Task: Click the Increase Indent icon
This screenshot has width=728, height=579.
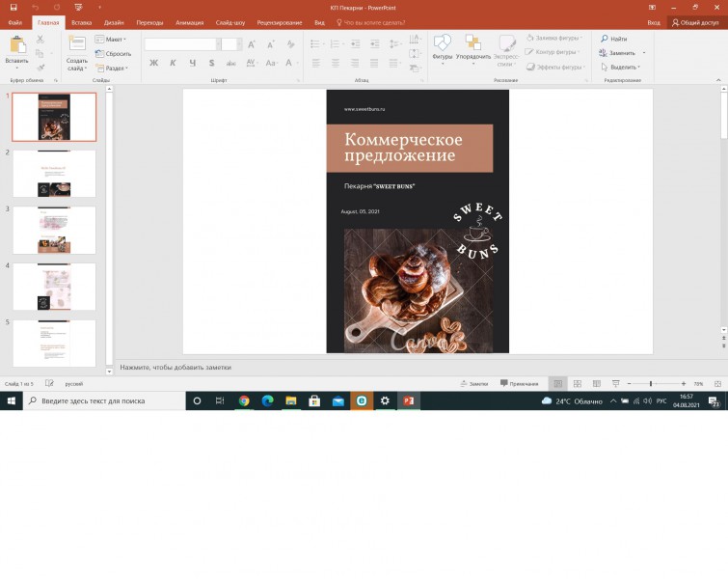Action: tap(374, 44)
